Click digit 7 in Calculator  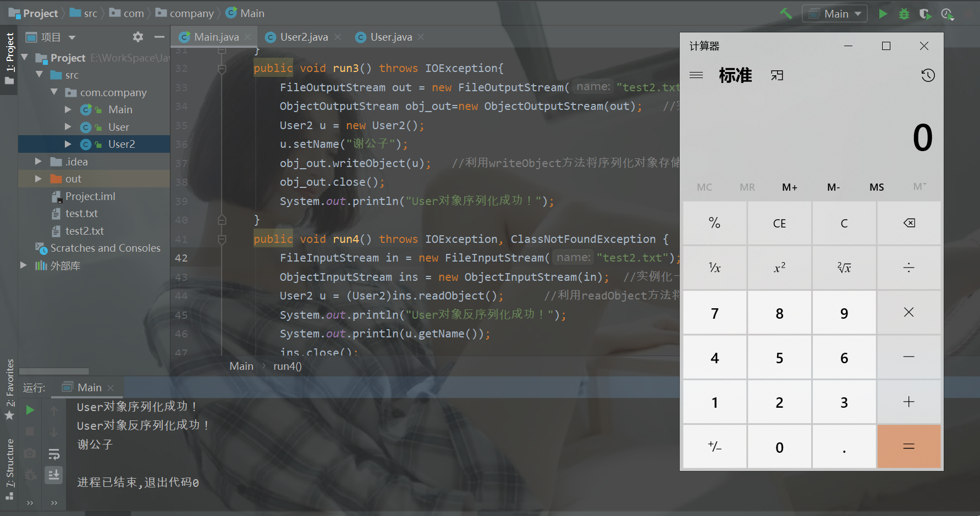(x=714, y=313)
